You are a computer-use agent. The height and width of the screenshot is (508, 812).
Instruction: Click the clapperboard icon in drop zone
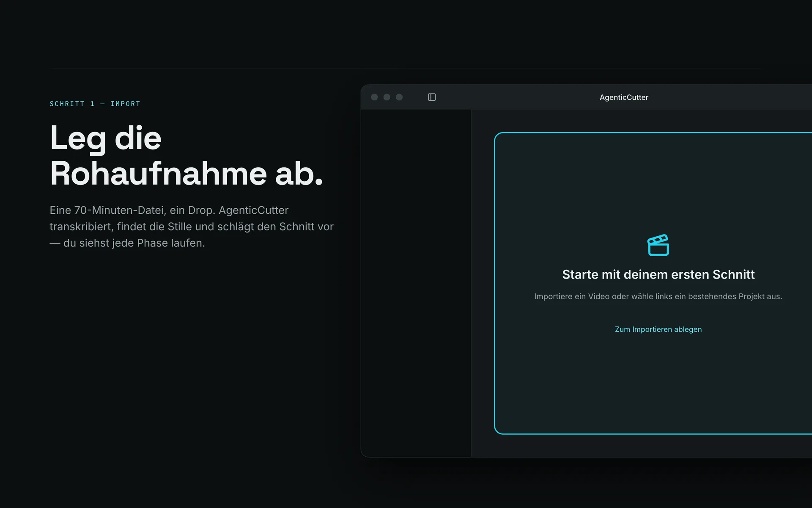(x=658, y=245)
